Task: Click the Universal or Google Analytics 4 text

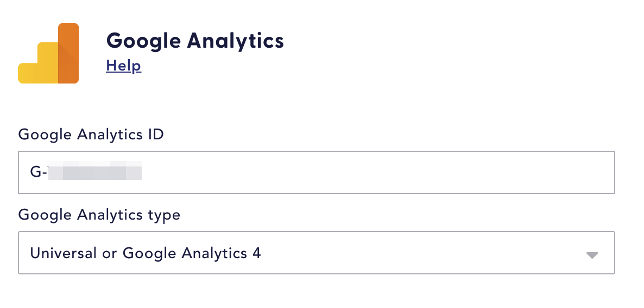Action: pos(146,253)
